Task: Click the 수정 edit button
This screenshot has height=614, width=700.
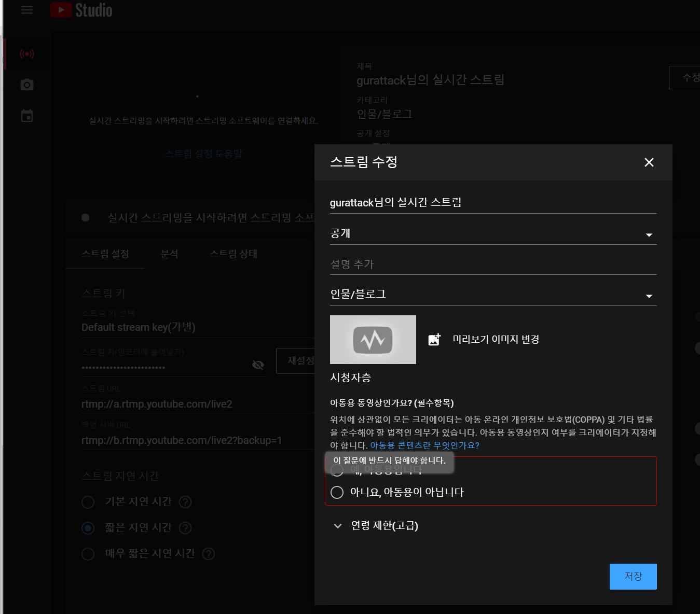Action: 685,78
